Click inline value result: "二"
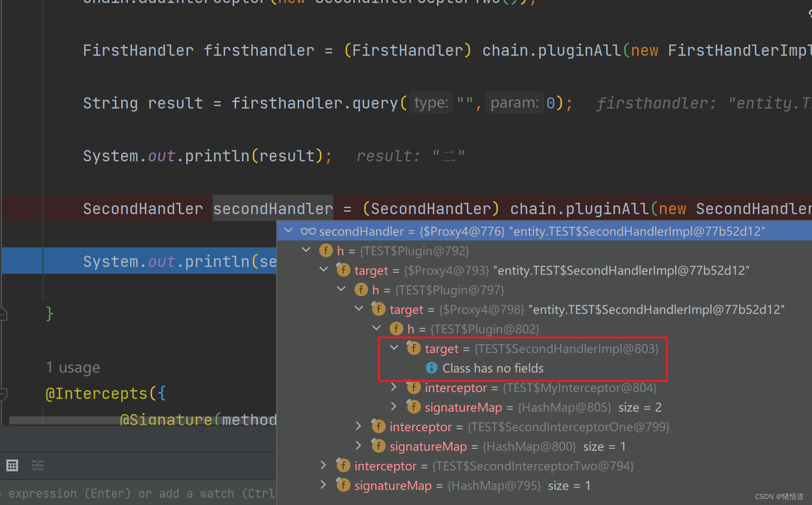Viewport: 812px width, 505px height. point(411,156)
